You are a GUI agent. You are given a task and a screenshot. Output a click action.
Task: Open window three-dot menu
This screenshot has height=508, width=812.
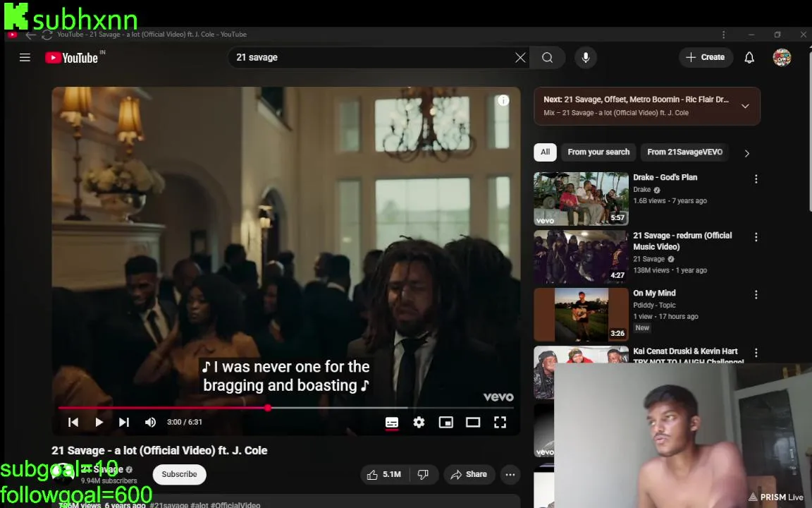pyautogui.click(x=723, y=35)
